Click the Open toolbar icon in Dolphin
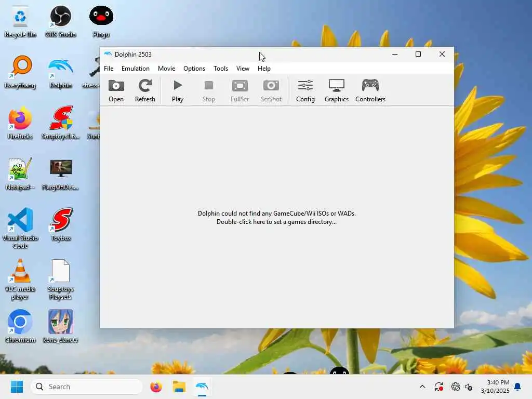The image size is (532, 399). click(x=116, y=90)
